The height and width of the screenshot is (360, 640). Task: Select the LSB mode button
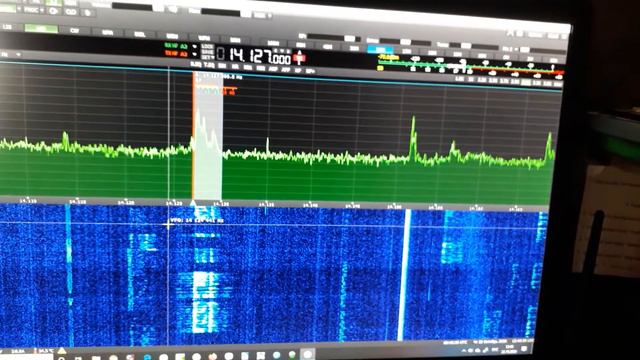(7, 27)
